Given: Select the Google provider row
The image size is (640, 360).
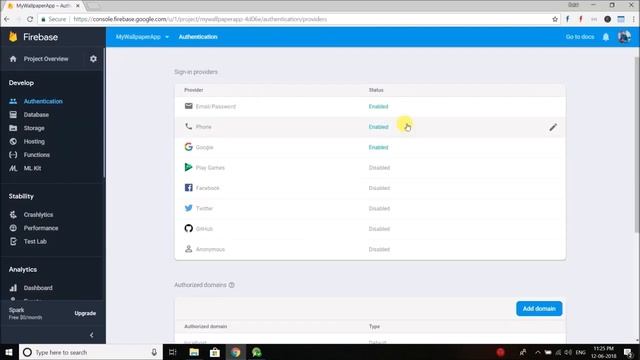Looking at the screenshot, I should point(370,147).
